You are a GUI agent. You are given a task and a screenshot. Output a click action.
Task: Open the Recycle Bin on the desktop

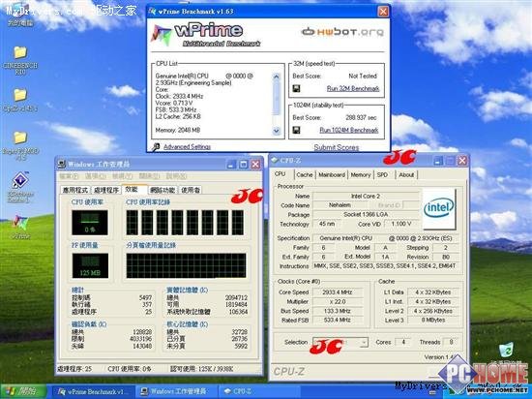(x=506, y=351)
